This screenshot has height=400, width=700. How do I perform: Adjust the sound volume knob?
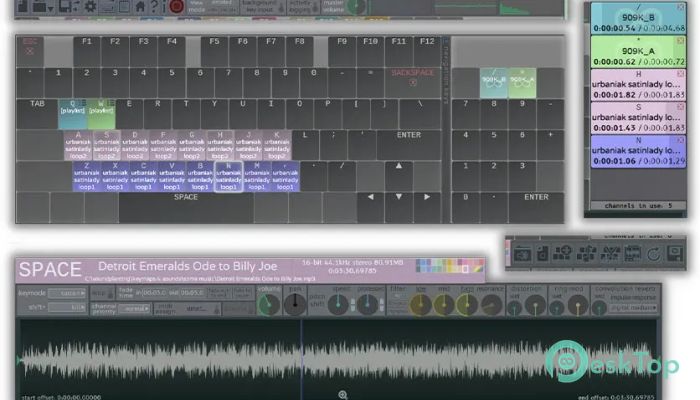coord(269,304)
